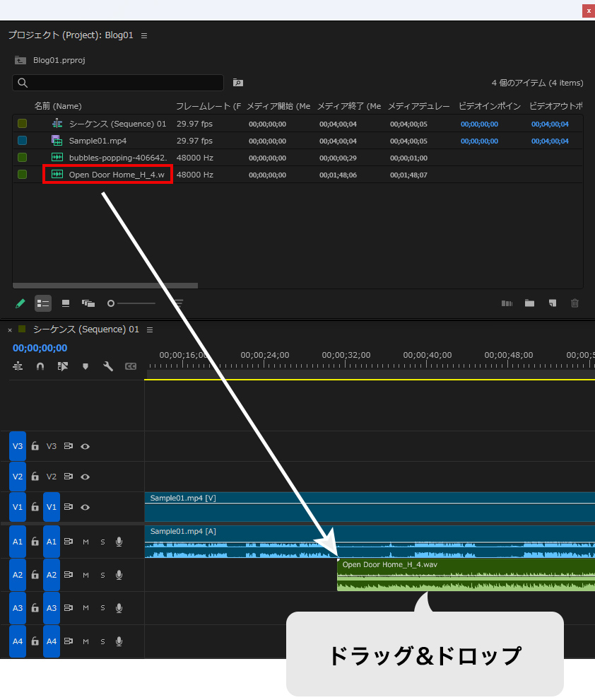595x700 pixels.
Task: Select list view button in project panel
Action: (x=43, y=303)
